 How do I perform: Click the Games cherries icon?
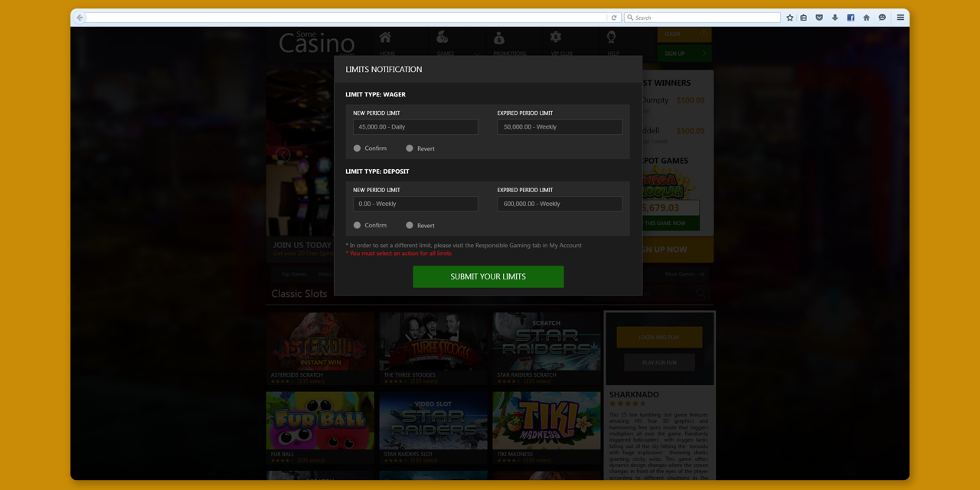pyautogui.click(x=443, y=38)
